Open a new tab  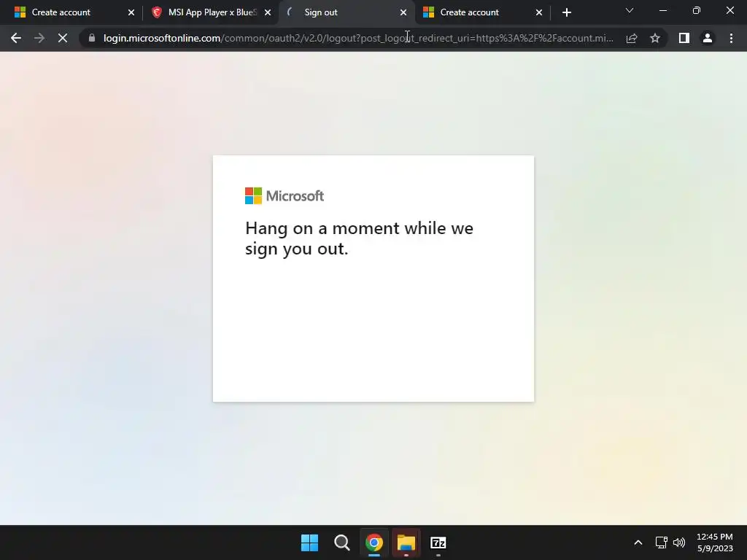[566, 12]
